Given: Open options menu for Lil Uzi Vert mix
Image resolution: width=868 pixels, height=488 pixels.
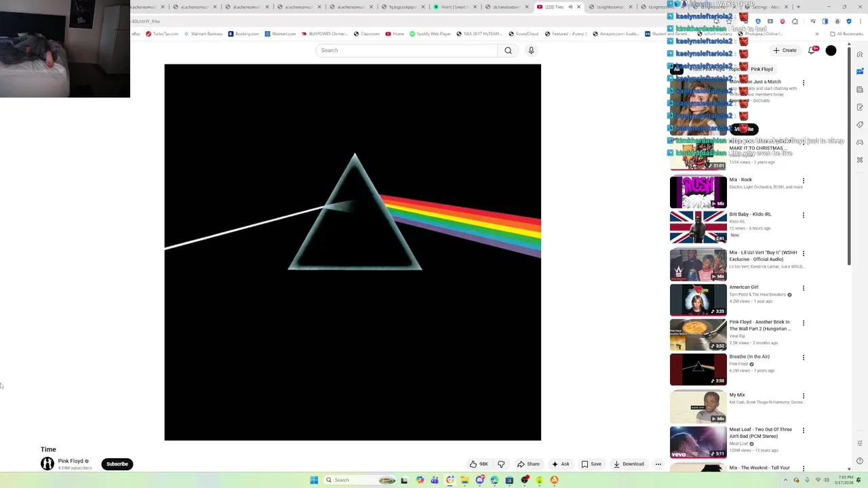Looking at the screenshot, I should click(x=804, y=253).
